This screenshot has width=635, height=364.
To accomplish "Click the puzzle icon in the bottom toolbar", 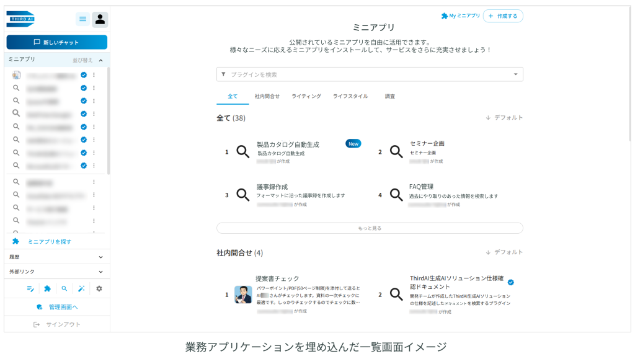I will [47, 288].
